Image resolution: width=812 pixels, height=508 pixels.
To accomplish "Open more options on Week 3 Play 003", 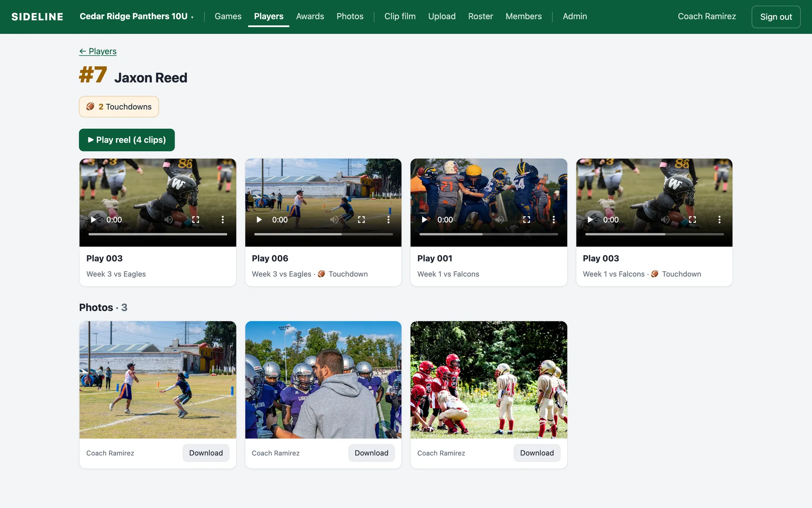I will pyautogui.click(x=223, y=220).
